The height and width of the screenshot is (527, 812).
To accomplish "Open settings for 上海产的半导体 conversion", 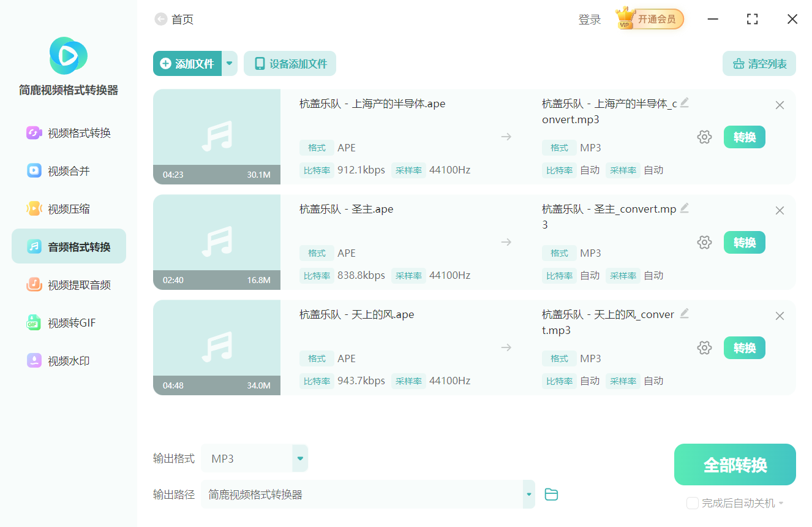I will (704, 137).
